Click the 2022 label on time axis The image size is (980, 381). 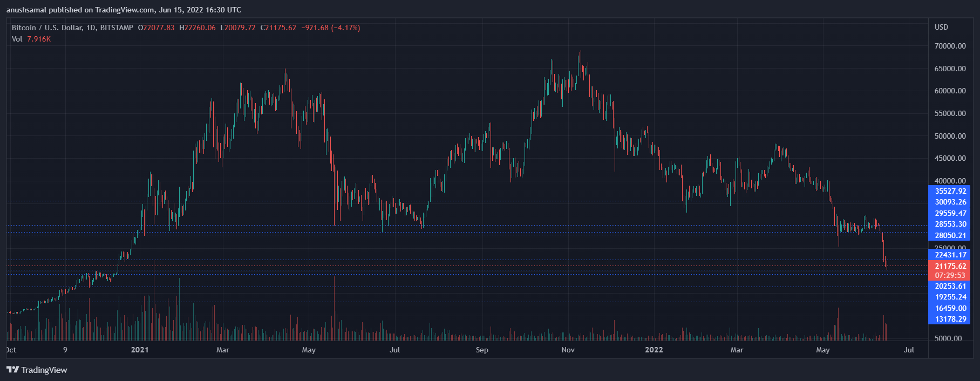(654, 350)
